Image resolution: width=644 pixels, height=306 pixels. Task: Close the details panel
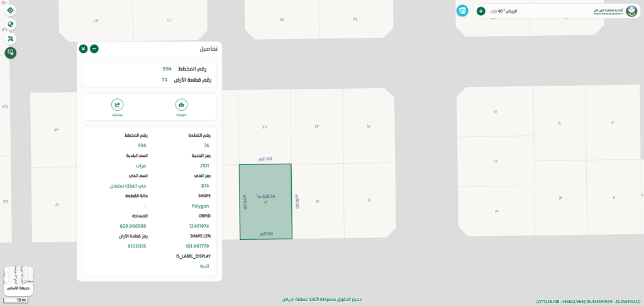pyautogui.click(x=83, y=48)
